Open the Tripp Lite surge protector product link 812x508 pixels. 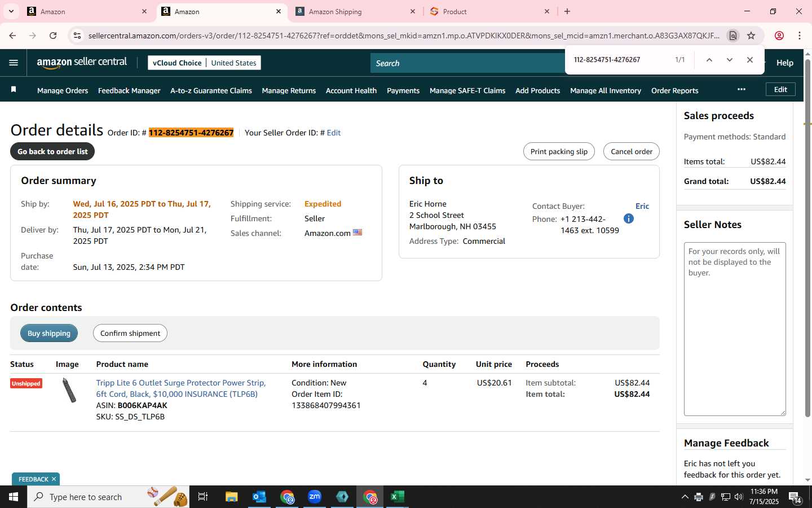click(x=181, y=388)
